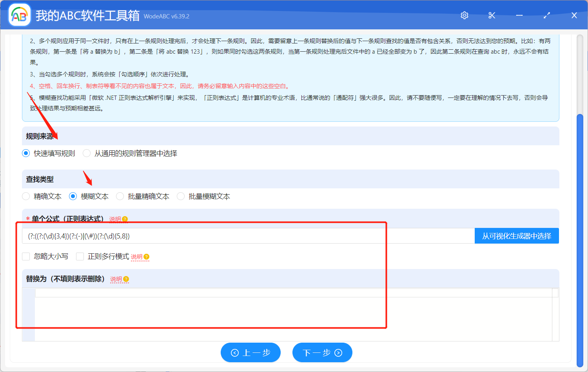The height and width of the screenshot is (372, 588).
Task: Enable the 正则多行模式 checkbox
Action: (80, 256)
